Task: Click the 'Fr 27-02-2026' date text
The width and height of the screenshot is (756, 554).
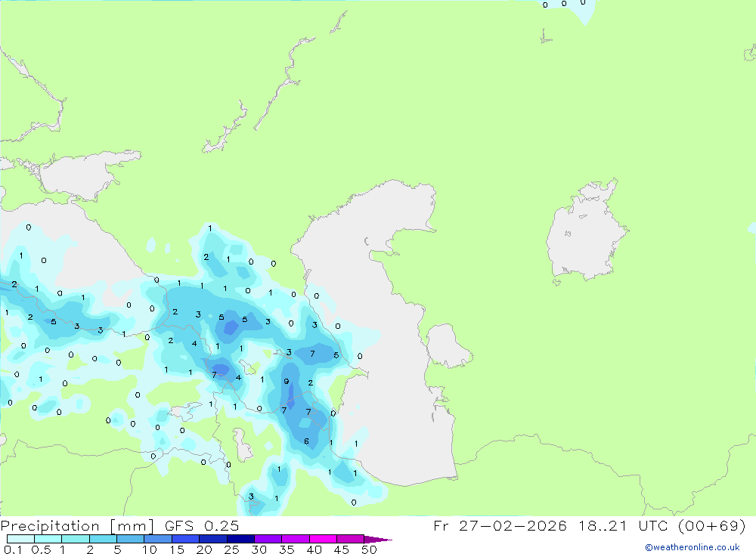Action: pos(500,525)
